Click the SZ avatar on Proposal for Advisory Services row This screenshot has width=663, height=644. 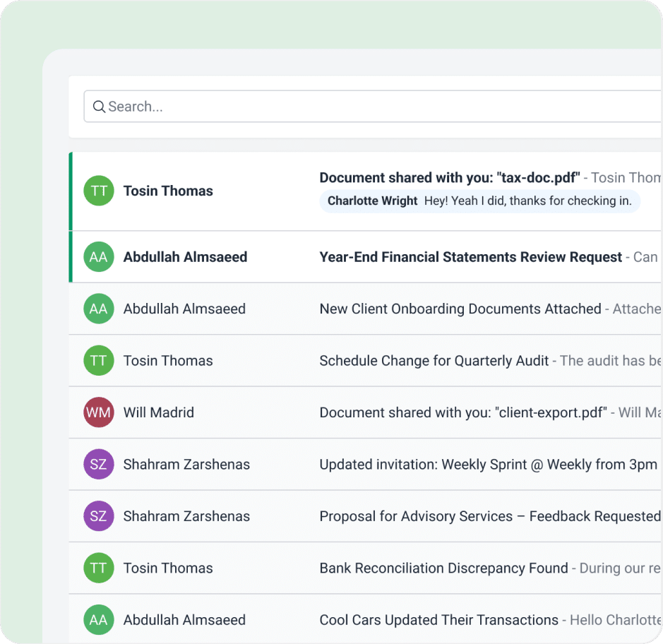[x=99, y=516]
